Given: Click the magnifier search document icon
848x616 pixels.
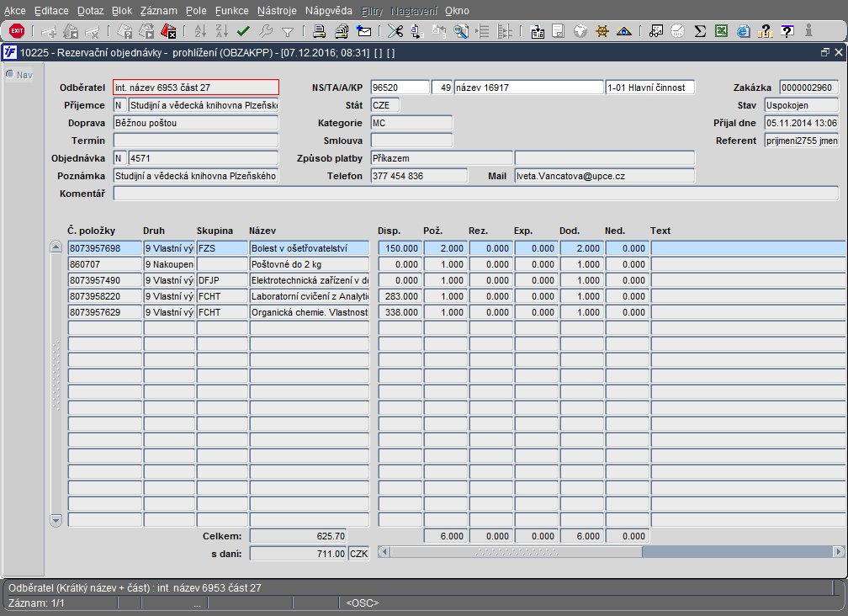Looking at the screenshot, I should pyautogui.click(x=461, y=31).
